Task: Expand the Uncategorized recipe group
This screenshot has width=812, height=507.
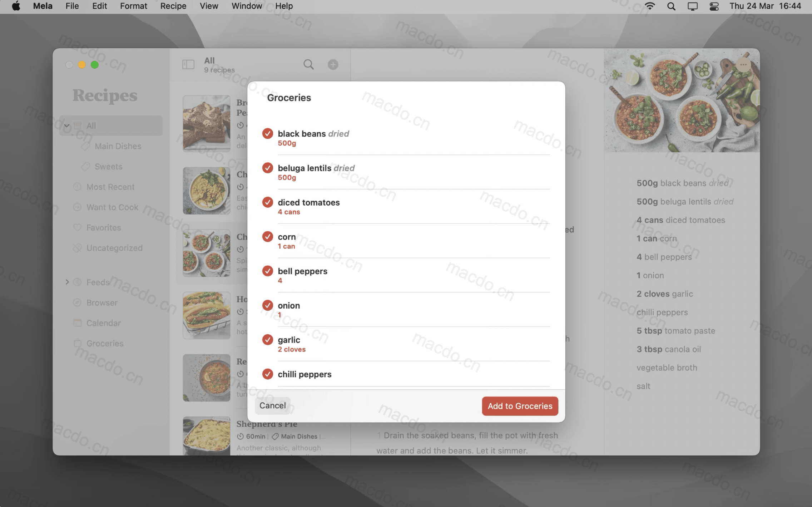Action: 114,248
